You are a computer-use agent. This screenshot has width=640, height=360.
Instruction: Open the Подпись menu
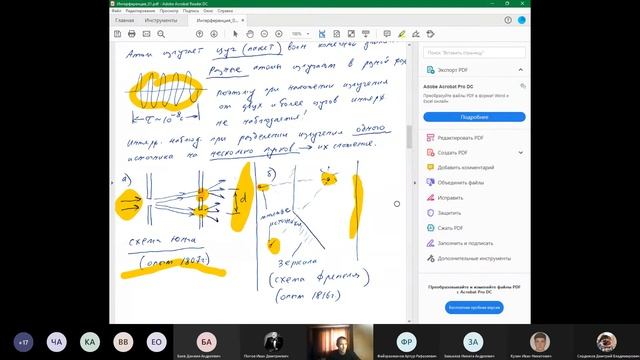191,11
